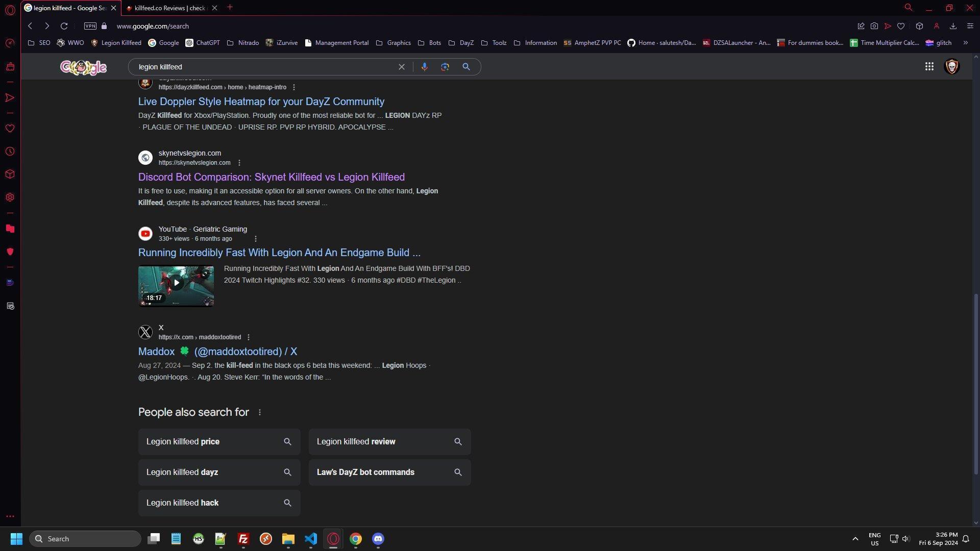This screenshot has width=980, height=551.
Task: Search Legion killfeed price suggestion
Action: coord(219,442)
